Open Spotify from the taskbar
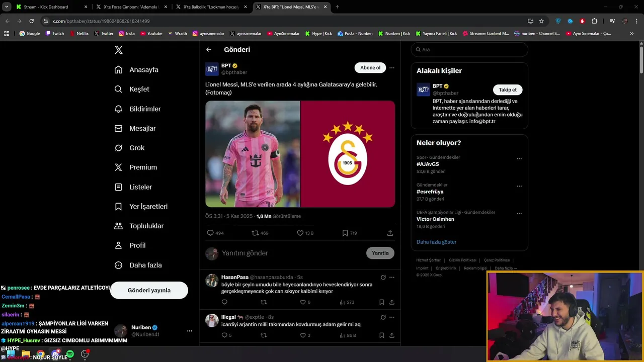 tap(70, 354)
